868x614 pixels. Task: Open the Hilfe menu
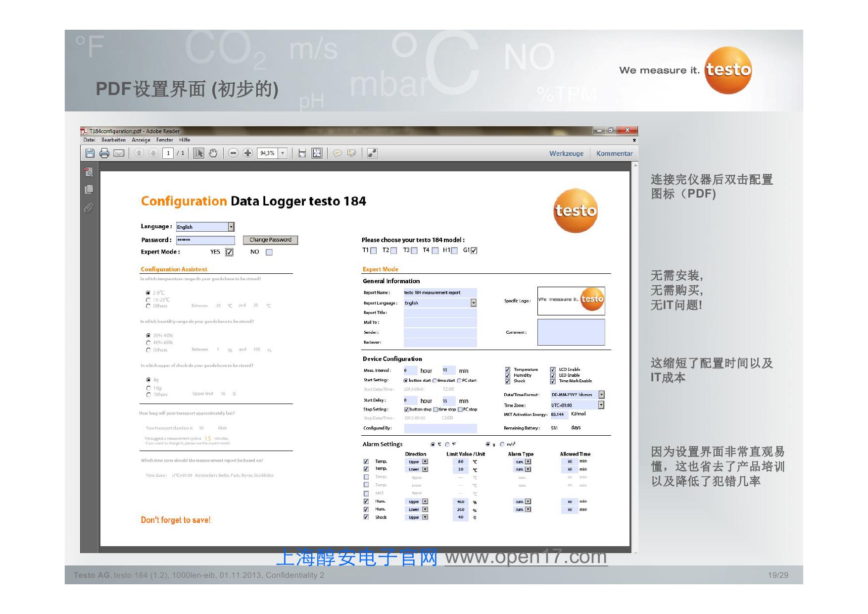click(185, 140)
